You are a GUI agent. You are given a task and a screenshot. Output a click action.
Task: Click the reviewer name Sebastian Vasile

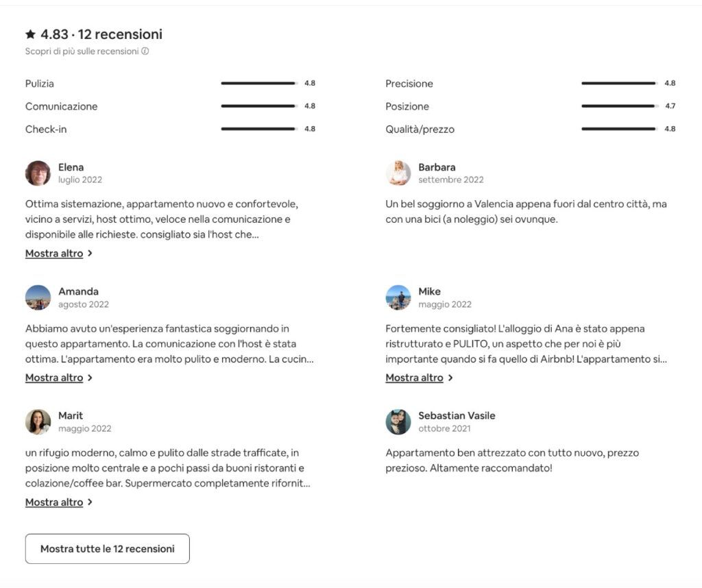457,415
